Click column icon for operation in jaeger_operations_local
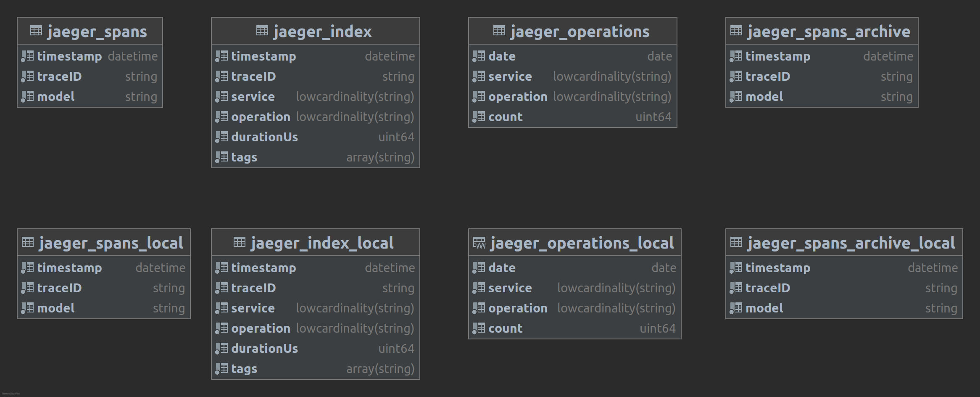 (479, 308)
